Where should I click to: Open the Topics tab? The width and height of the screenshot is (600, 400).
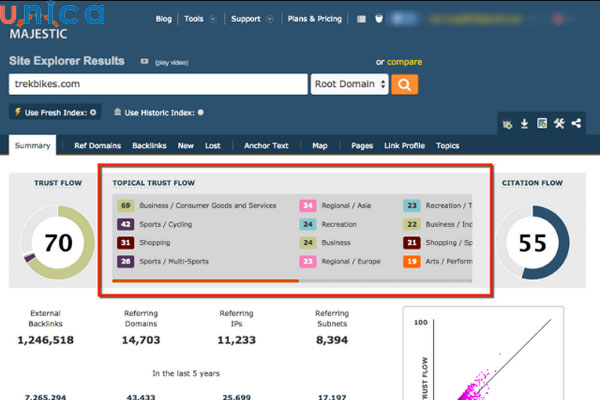(x=448, y=146)
